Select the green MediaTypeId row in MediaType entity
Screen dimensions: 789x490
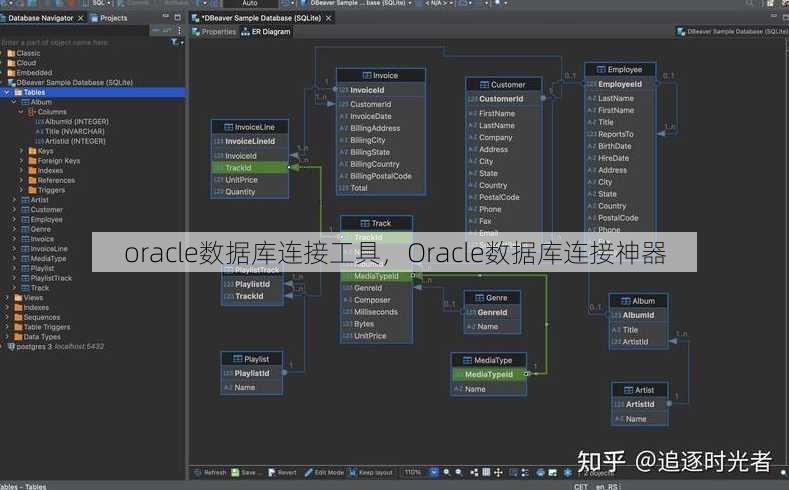click(489, 375)
